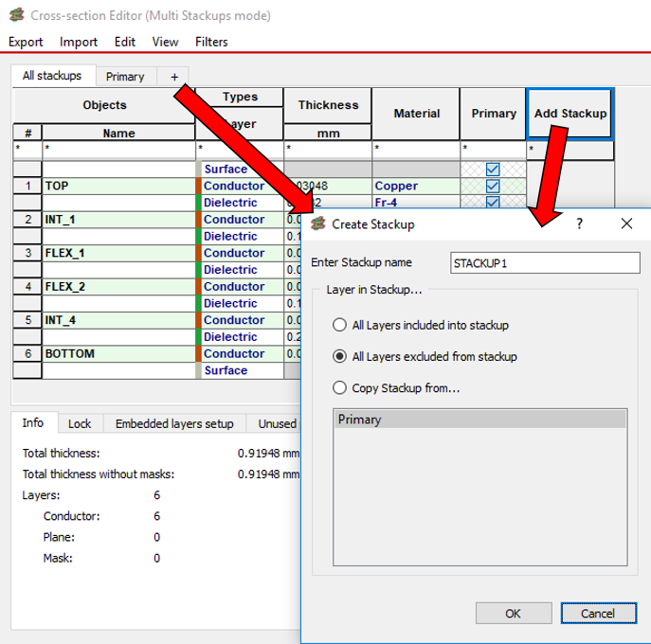This screenshot has width=651, height=644.
Task: Switch to the Primary stackup tab
Action: pos(125,77)
